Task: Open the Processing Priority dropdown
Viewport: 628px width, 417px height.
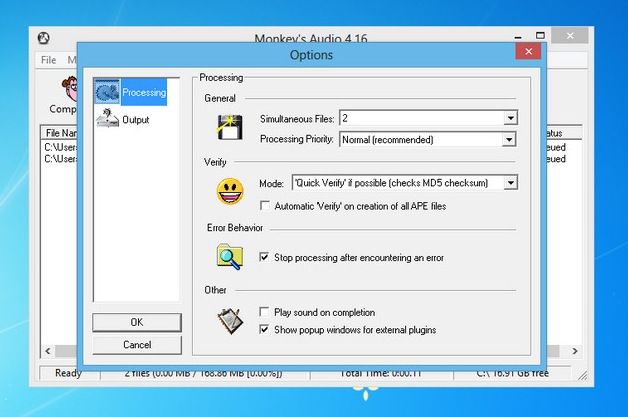Action: click(x=509, y=139)
